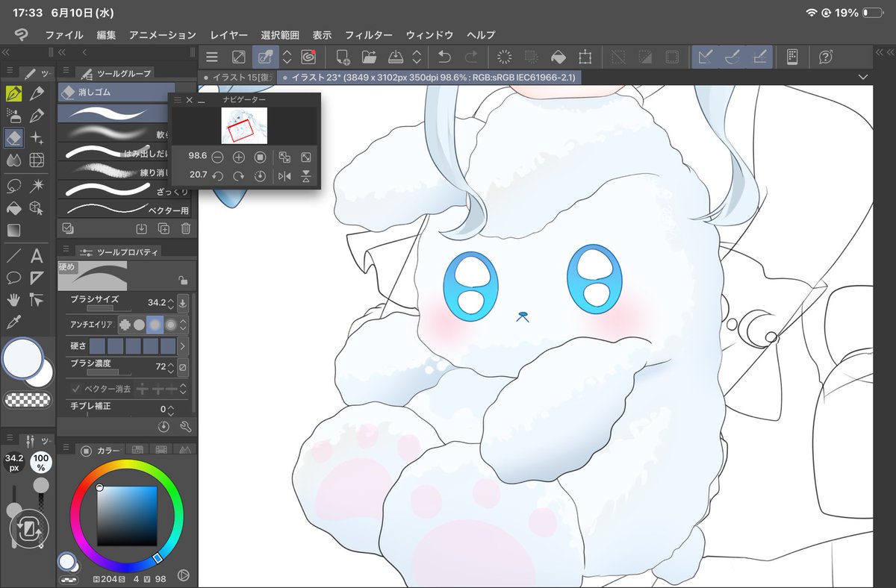
Task: Select transparent color checkered swatch
Action: tap(28, 399)
